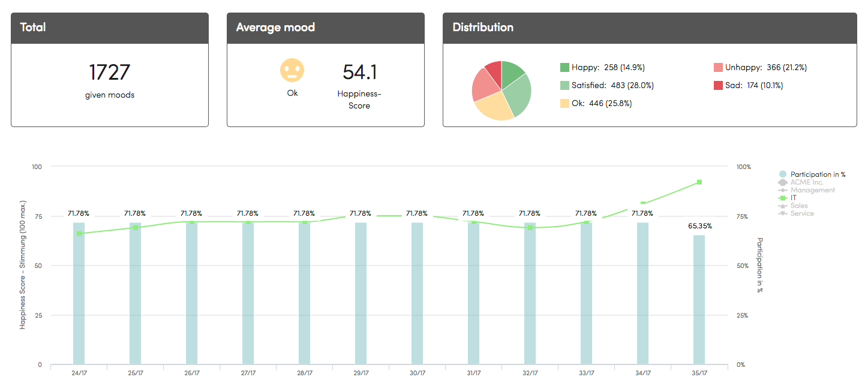Viewport: 868px width, 392px height.
Task: Click the Ok neutral face emoji icon
Action: coord(292,71)
